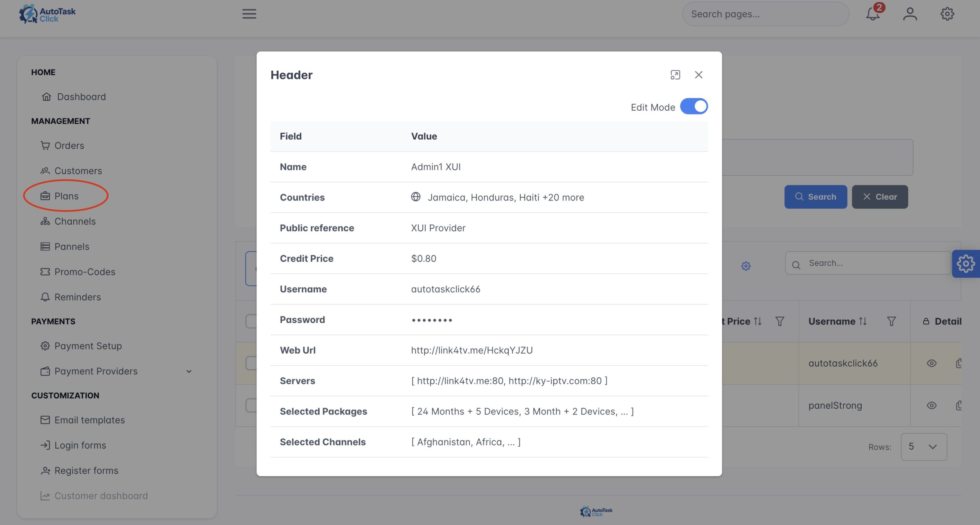Open top-bar settings gear

[x=947, y=14]
